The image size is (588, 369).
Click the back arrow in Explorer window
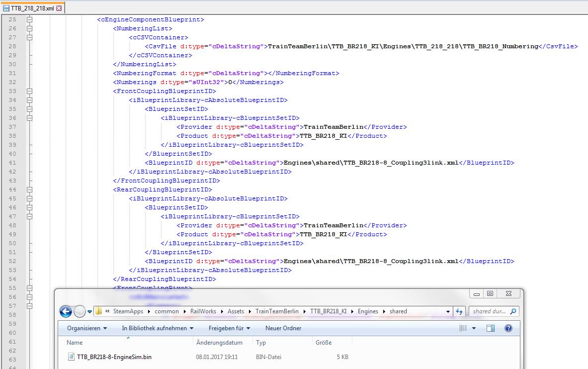(66, 311)
